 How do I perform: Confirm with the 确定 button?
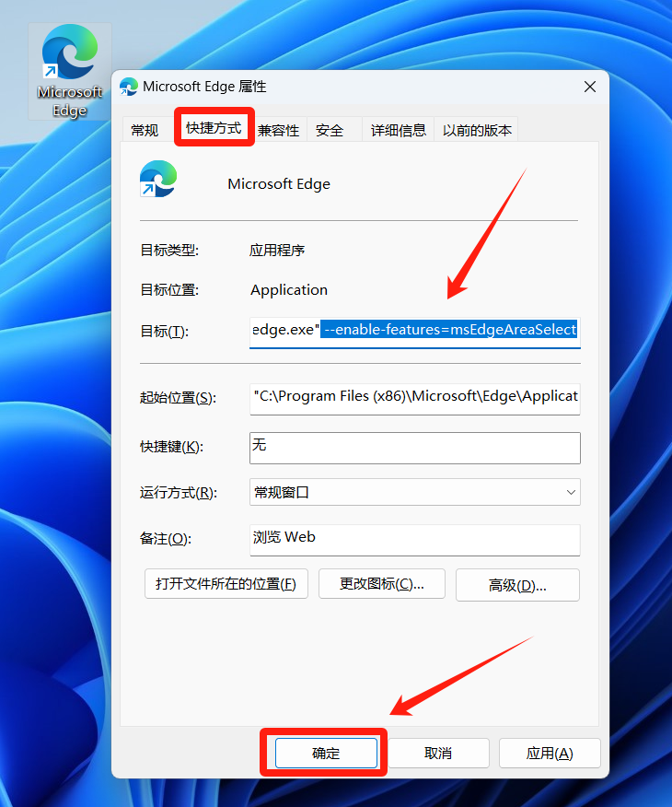(326, 753)
